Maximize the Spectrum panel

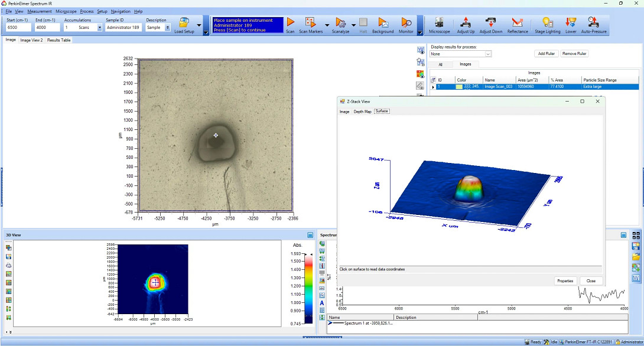pos(623,235)
